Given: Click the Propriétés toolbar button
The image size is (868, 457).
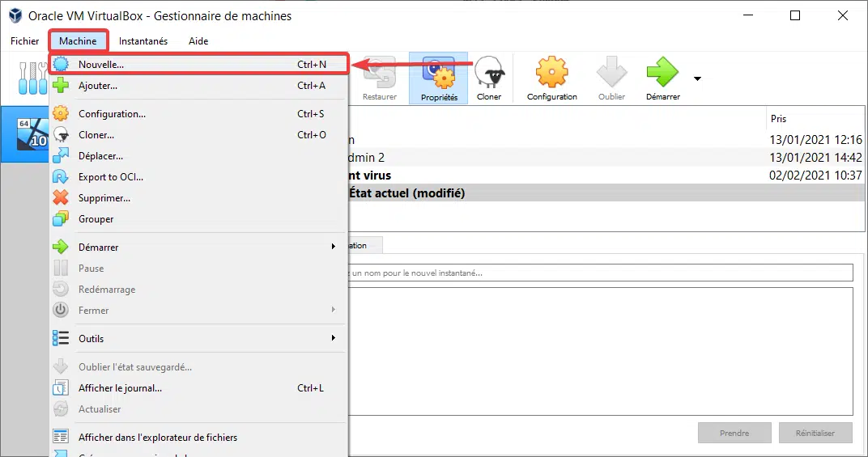Looking at the screenshot, I should pos(439,78).
